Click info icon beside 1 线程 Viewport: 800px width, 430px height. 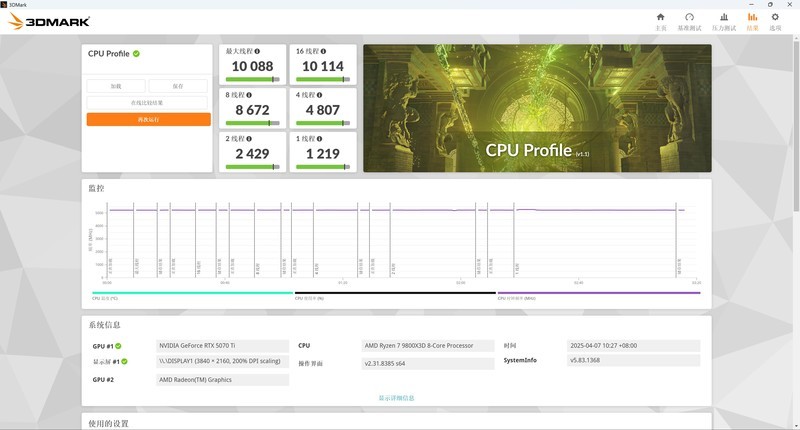[x=319, y=139]
